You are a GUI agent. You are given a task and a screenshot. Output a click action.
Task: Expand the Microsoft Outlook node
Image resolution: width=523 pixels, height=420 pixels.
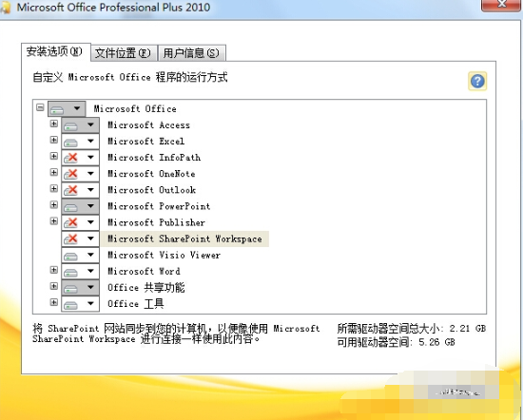pos(53,189)
